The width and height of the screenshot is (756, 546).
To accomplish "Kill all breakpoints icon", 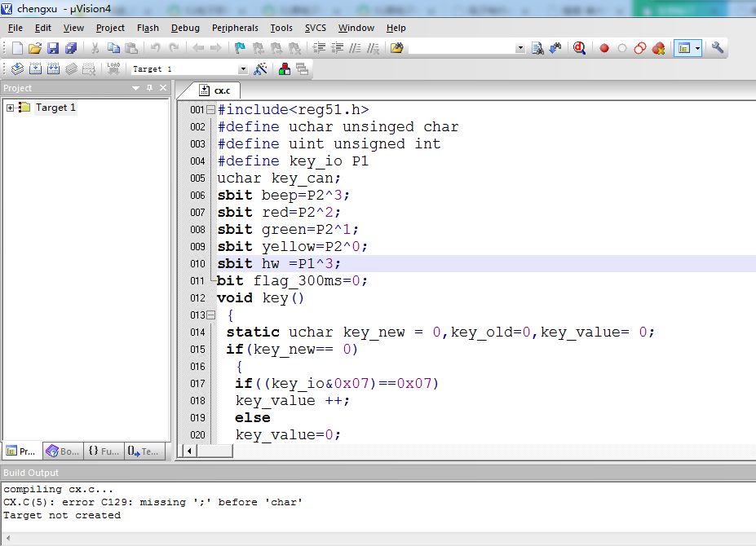I will [x=659, y=48].
